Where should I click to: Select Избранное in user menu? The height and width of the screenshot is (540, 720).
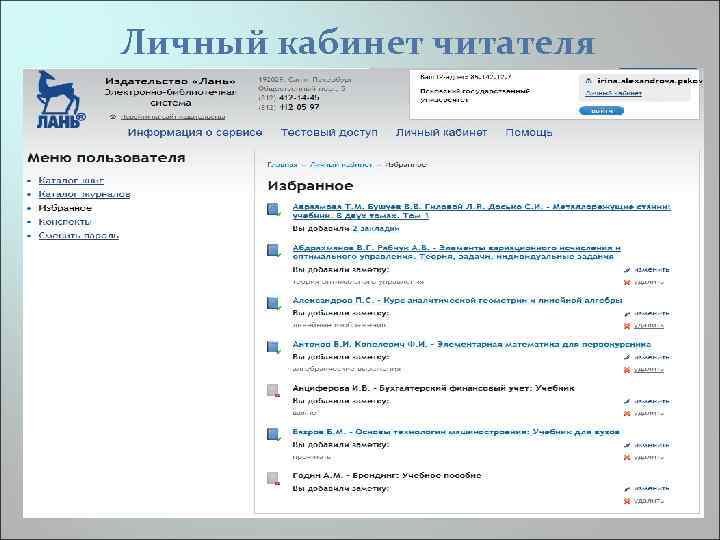[x=65, y=208]
